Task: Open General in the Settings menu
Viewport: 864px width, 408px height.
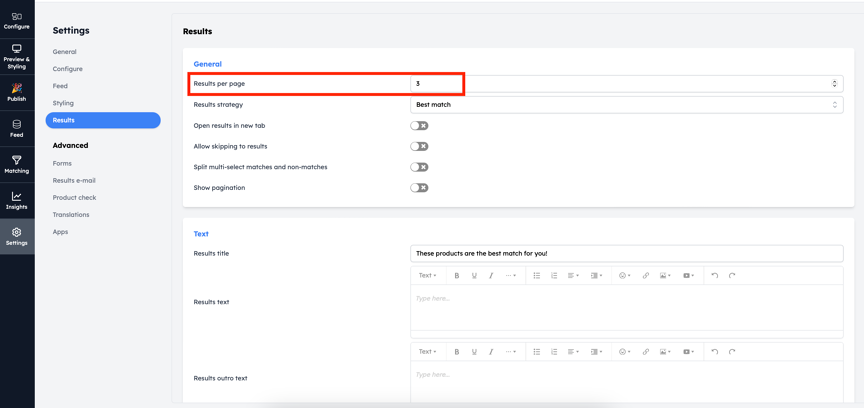Action: 64,52
